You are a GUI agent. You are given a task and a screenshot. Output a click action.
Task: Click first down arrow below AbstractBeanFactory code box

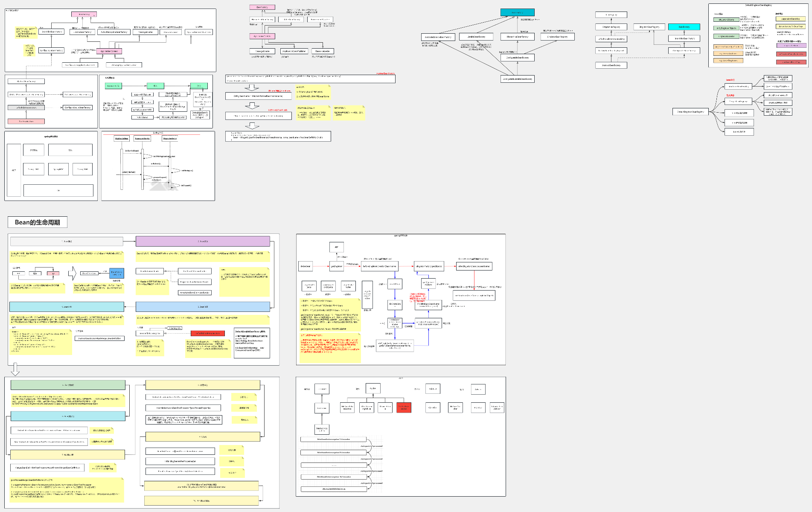252,87
